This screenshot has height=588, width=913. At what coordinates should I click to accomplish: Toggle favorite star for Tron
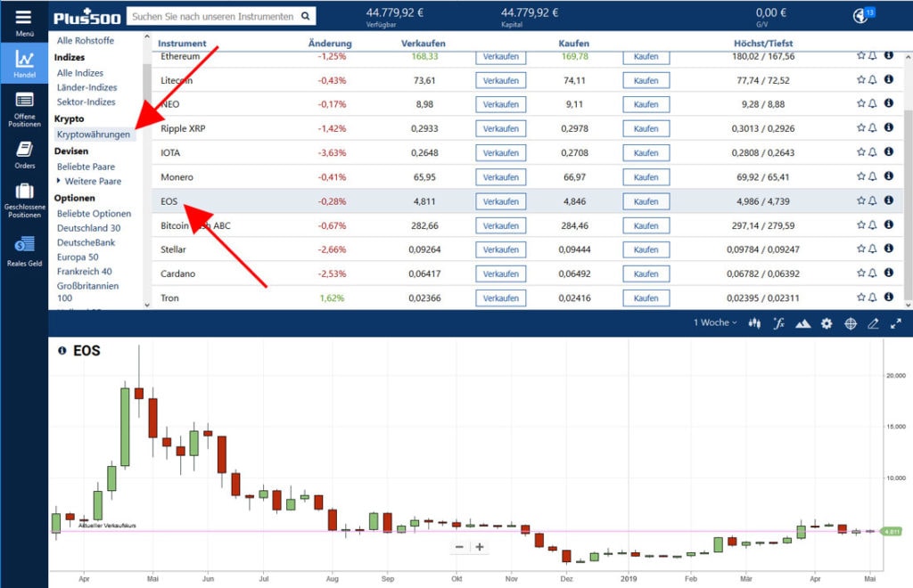[860, 298]
